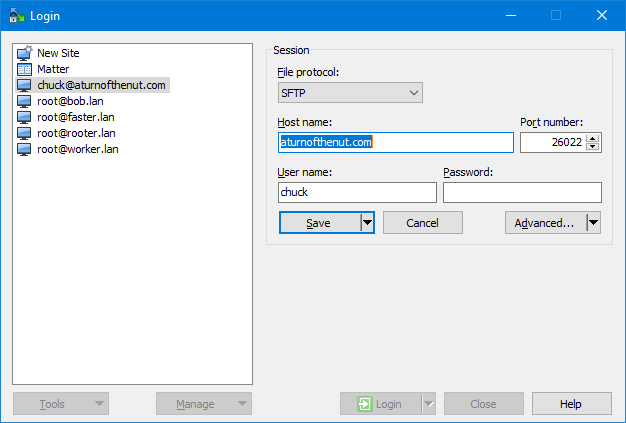Click into the User name field

[x=357, y=192]
